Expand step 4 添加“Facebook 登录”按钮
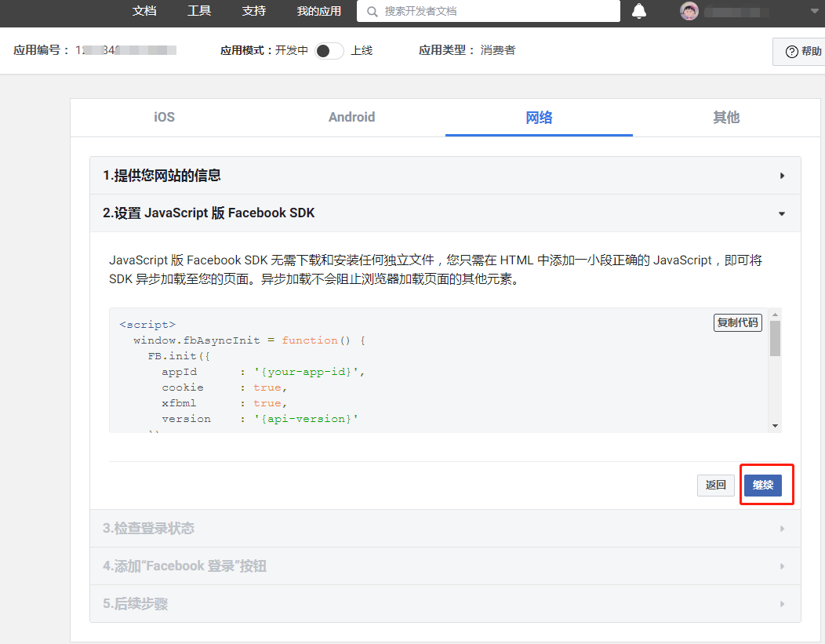This screenshot has width=825, height=644. [x=445, y=566]
